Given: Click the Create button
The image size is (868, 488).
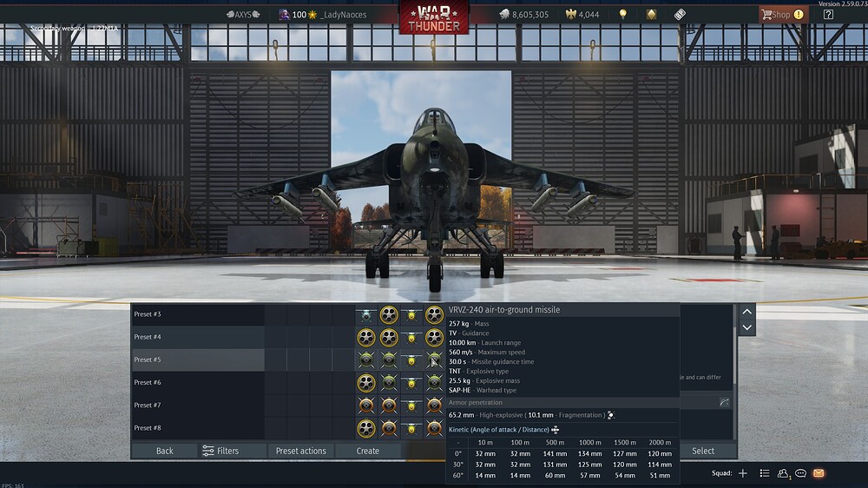Looking at the screenshot, I should [x=367, y=451].
